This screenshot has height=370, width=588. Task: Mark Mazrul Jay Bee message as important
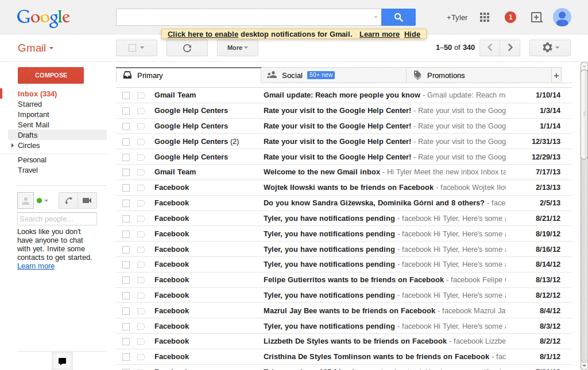pos(141,311)
